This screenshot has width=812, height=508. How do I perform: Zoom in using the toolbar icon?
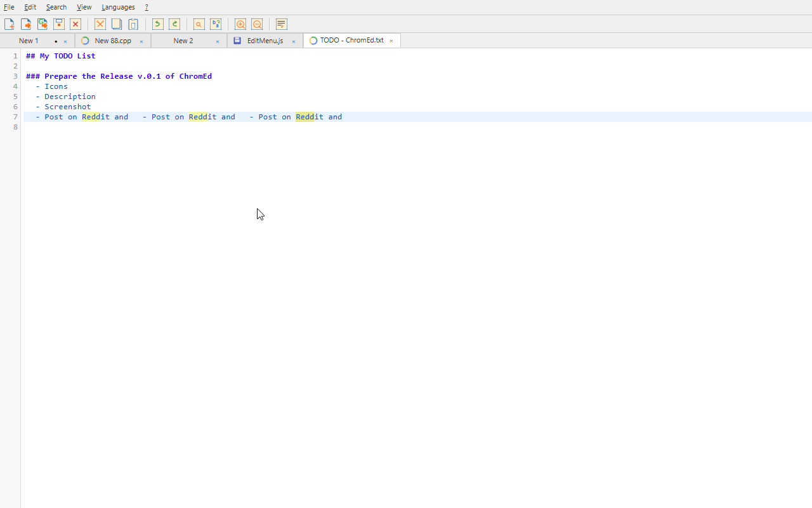(240, 24)
